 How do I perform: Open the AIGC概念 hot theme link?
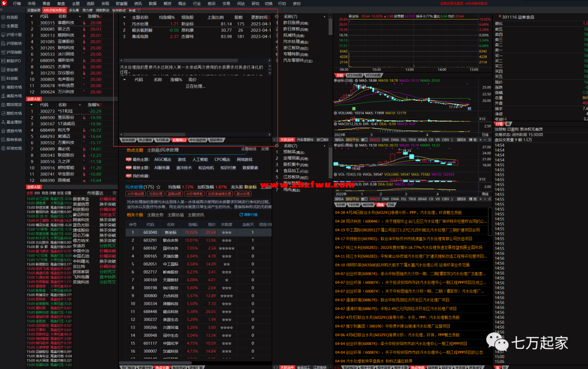162,160
